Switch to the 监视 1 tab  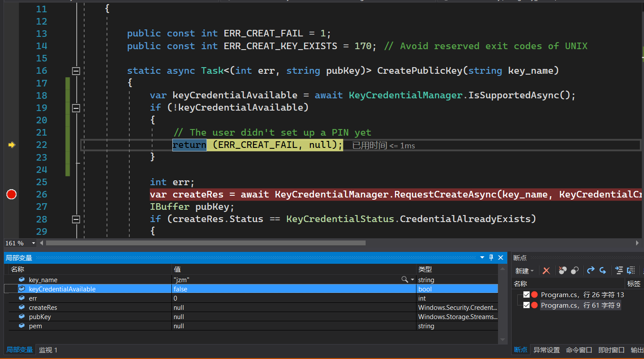pyautogui.click(x=48, y=350)
